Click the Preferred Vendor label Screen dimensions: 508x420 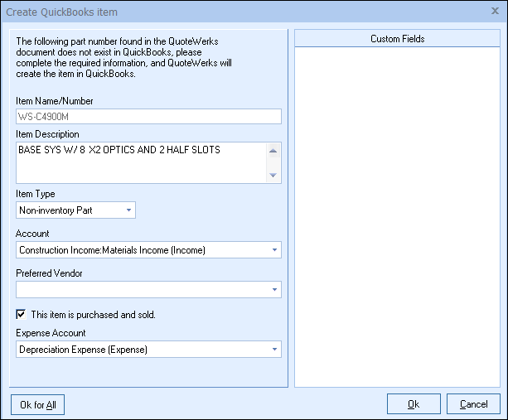pyautogui.click(x=49, y=273)
